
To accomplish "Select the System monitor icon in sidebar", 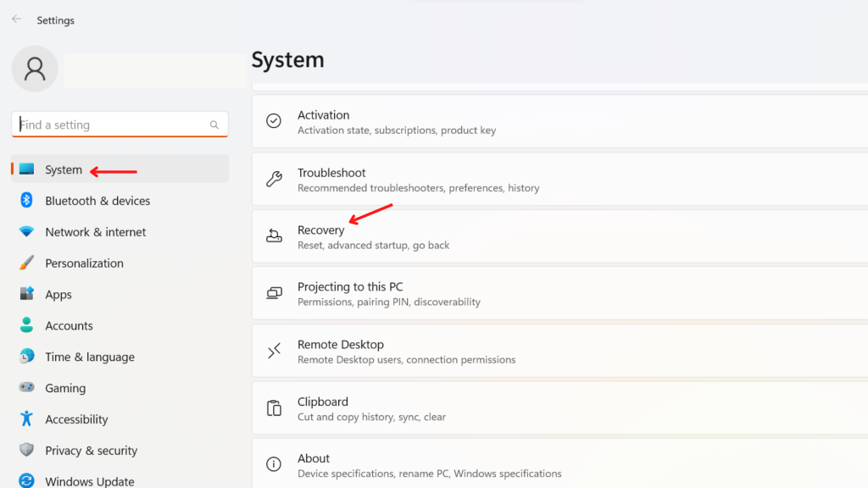I will [26, 169].
